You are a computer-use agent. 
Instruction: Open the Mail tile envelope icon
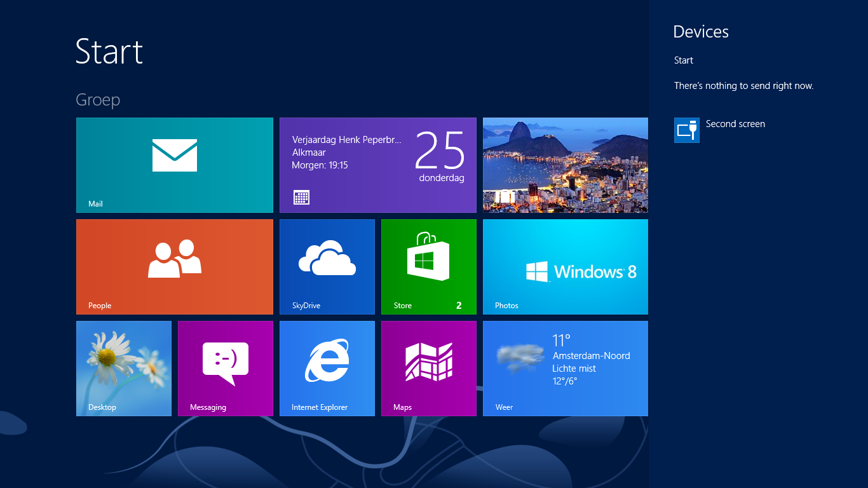(175, 155)
